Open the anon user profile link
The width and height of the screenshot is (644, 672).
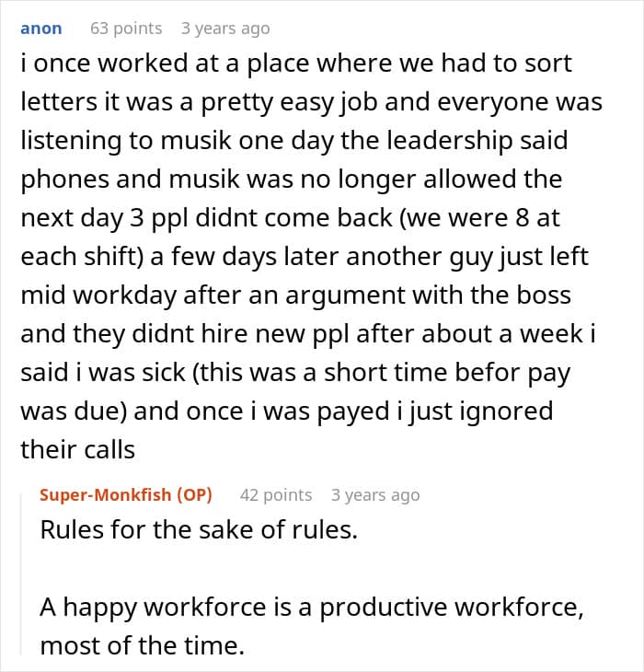pos(41,29)
